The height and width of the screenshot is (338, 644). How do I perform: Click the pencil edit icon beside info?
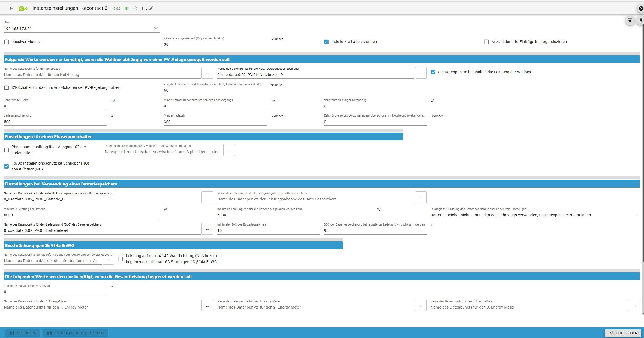click(151, 8)
